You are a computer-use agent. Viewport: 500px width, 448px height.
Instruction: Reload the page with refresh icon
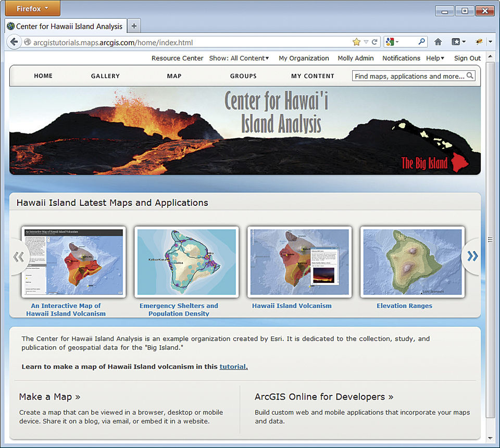pyautogui.click(x=374, y=42)
